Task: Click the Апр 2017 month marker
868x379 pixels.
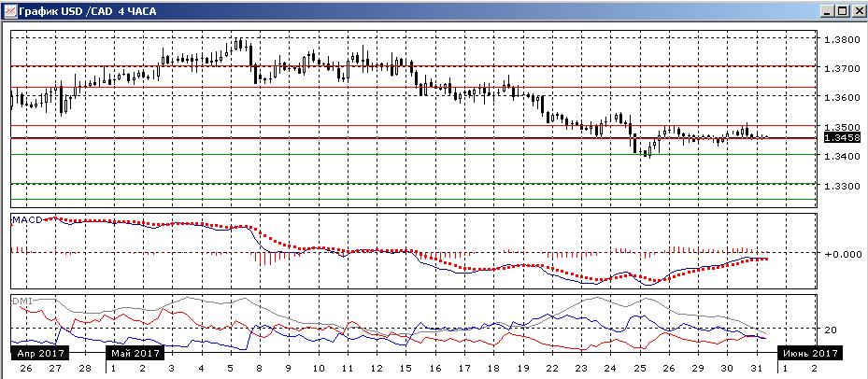Action: pyautogui.click(x=39, y=353)
